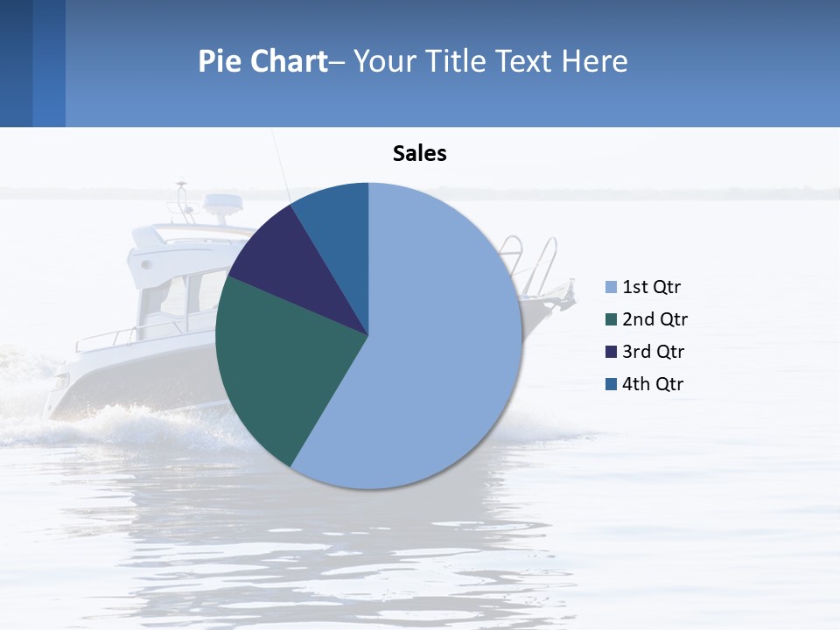Click the 2nd Qtr legend color swatch
The width and height of the screenshot is (840, 630).
(612, 319)
